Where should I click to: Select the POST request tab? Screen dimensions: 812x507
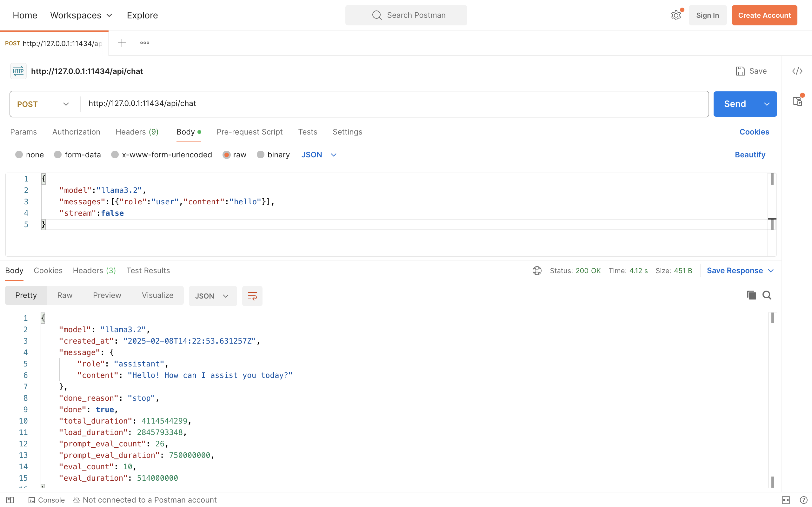54,43
